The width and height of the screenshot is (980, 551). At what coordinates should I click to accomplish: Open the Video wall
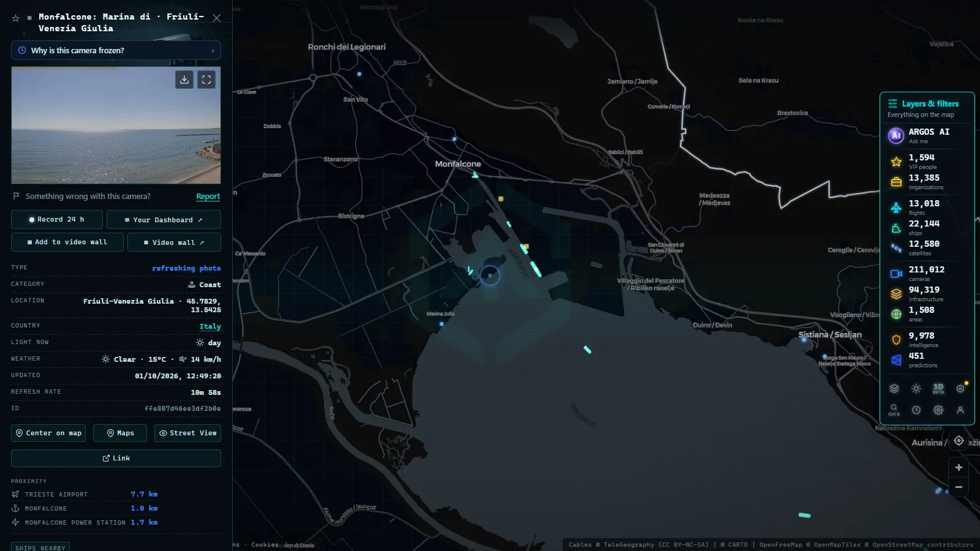point(174,242)
